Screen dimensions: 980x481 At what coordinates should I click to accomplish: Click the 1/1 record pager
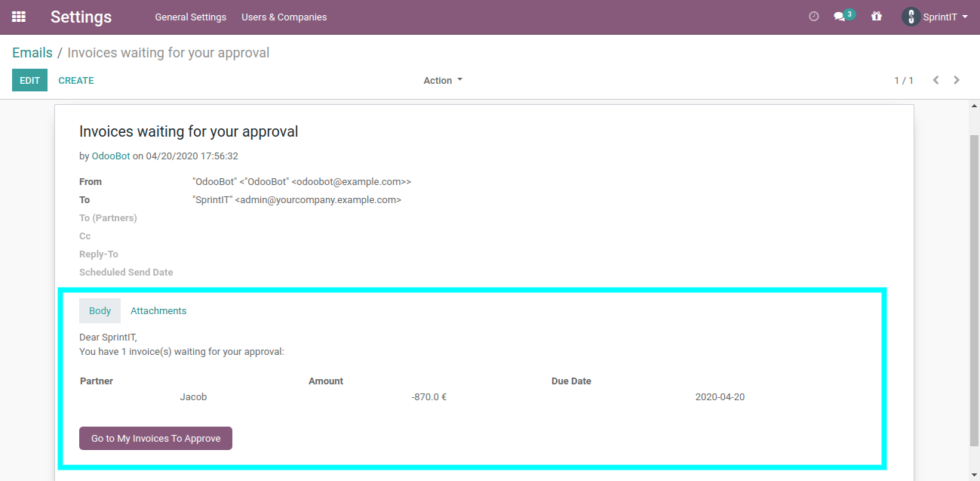coord(903,80)
